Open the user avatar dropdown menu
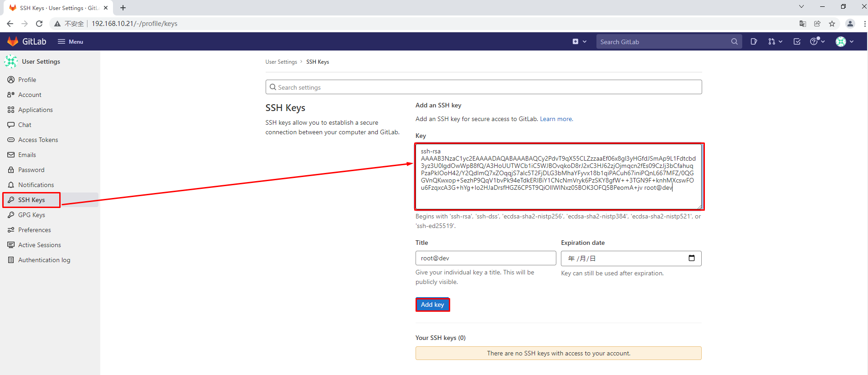The height and width of the screenshot is (375, 868). [x=844, y=41]
